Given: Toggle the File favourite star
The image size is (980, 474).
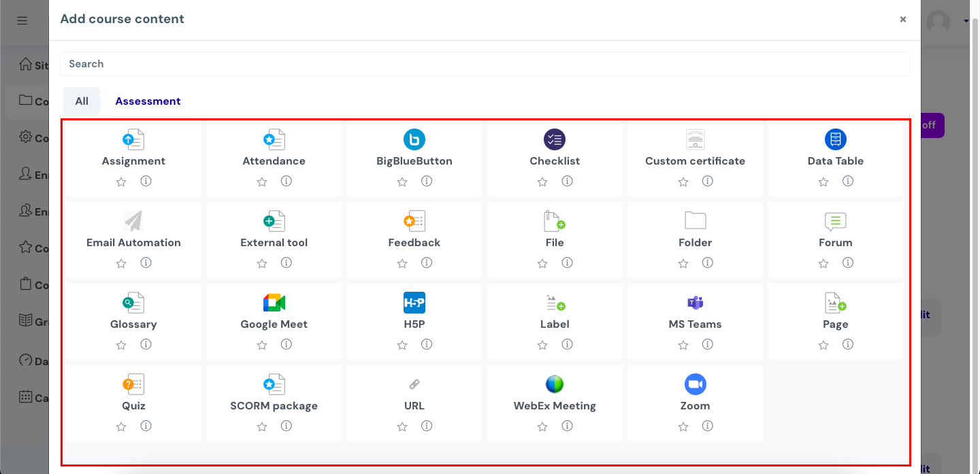Looking at the screenshot, I should [542, 263].
